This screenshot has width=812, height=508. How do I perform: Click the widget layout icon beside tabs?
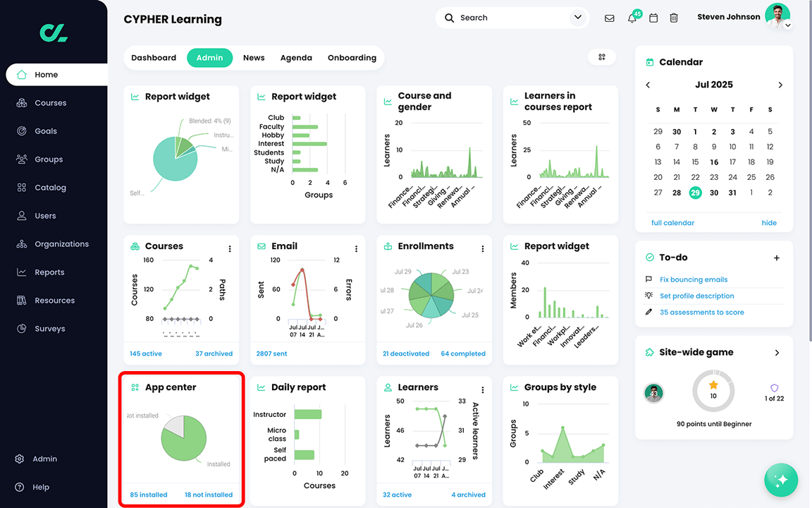pos(602,57)
